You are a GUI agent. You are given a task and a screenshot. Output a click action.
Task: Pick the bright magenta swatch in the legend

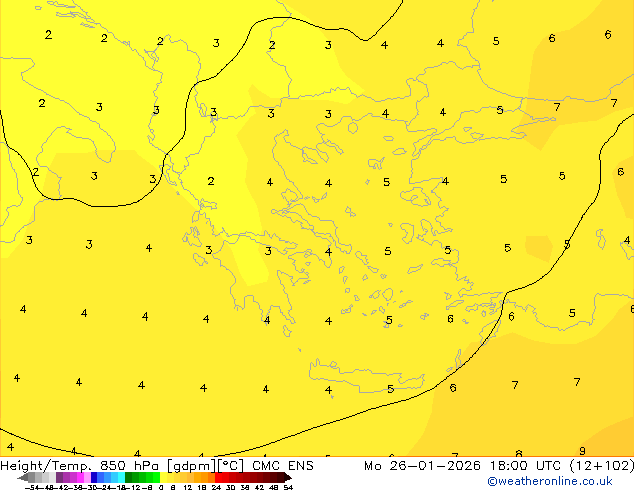tap(80, 477)
